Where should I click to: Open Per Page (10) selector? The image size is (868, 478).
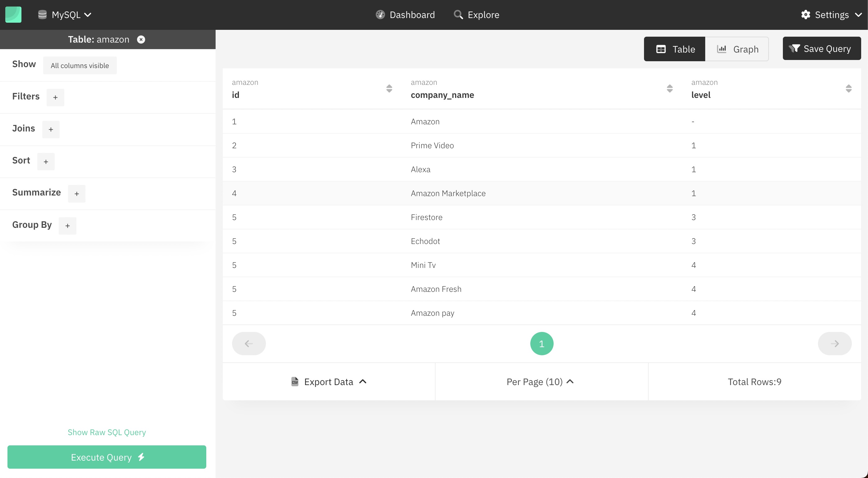coord(541,382)
